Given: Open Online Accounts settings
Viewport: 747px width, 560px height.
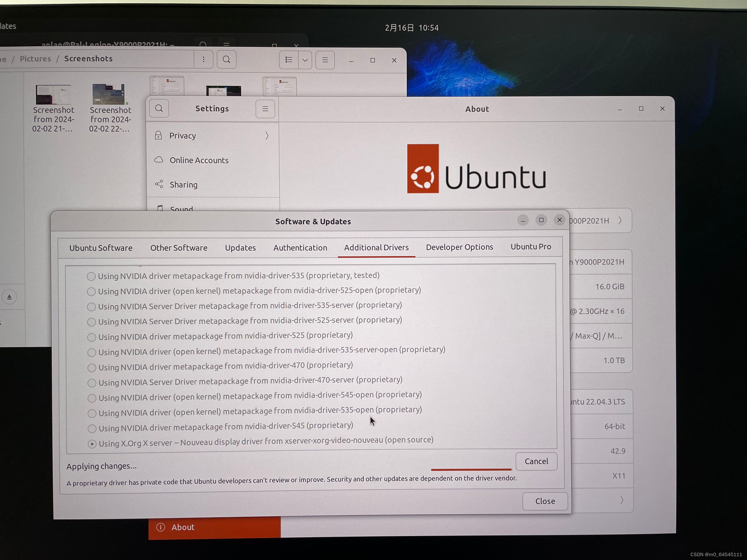Looking at the screenshot, I should [x=213, y=160].
